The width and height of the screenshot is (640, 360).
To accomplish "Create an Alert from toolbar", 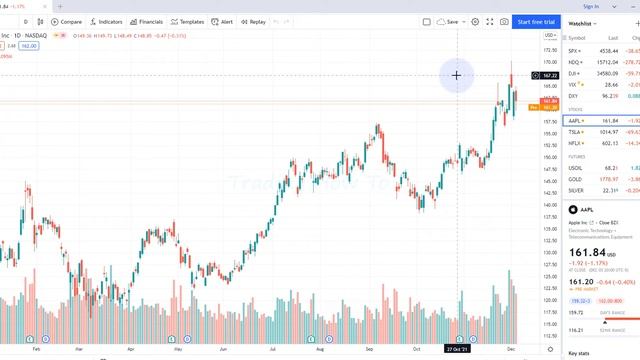I will coord(222,22).
